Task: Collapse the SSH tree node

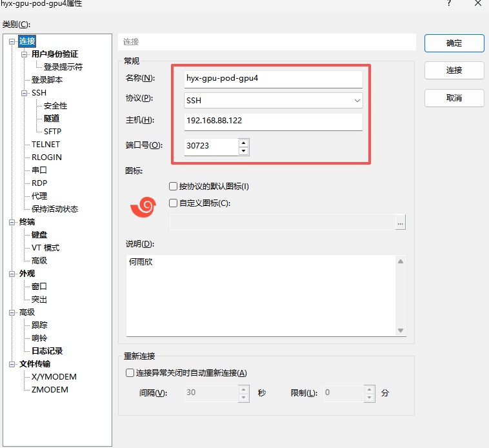Action: tap(25, 93)
